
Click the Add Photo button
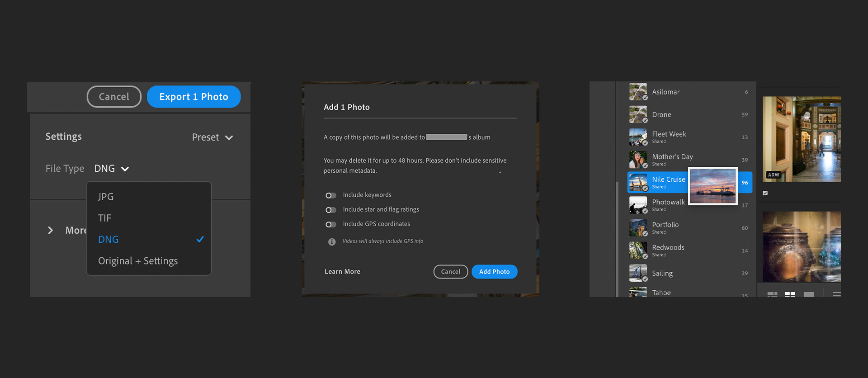click(494, 272)
